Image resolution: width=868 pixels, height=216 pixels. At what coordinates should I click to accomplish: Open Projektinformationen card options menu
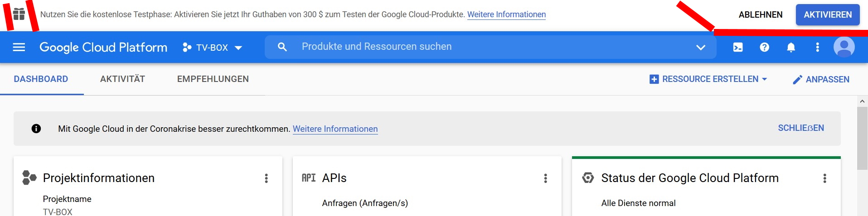[267, 178]
